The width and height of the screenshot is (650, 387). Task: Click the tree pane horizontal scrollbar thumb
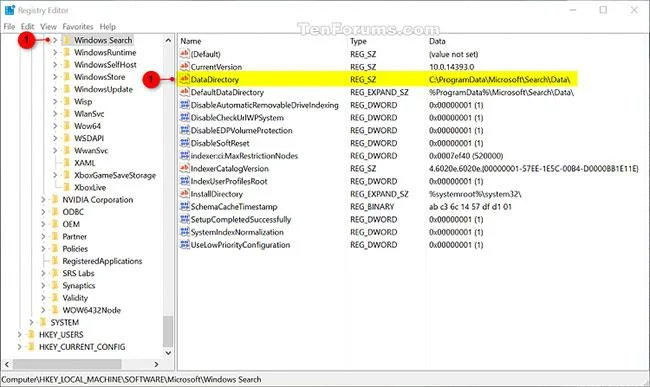tap(67, 364)
